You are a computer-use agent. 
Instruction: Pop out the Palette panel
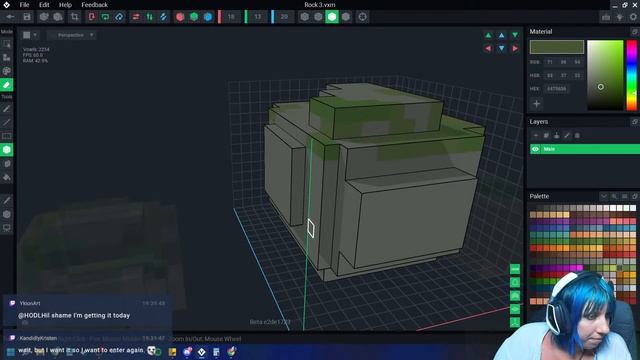(x=635, y=196)
